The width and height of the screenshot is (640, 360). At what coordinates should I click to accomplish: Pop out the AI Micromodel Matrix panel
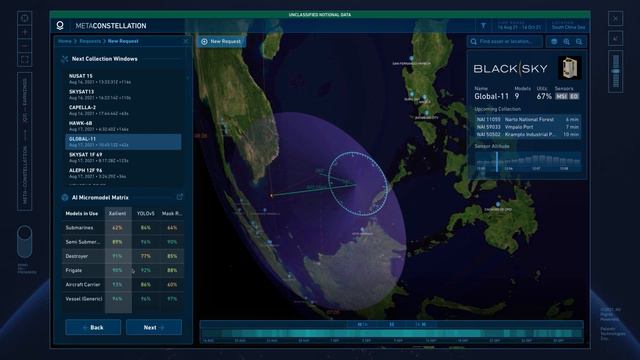point(180,197)
